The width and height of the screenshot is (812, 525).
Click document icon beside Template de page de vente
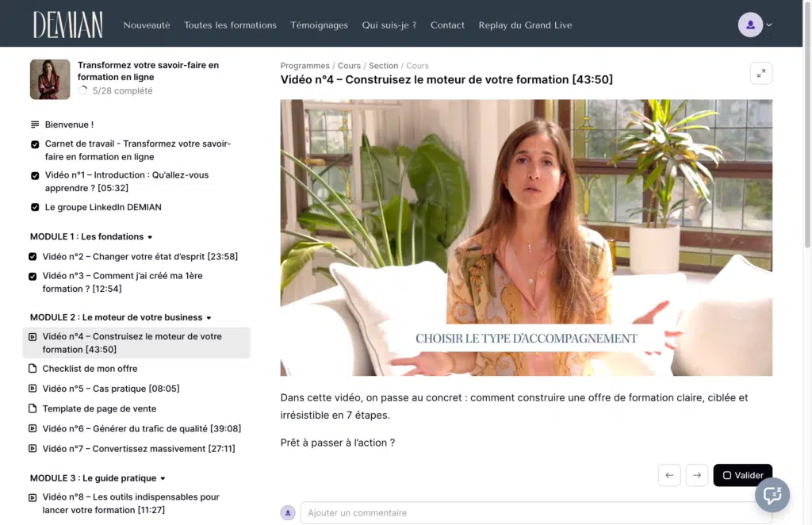33,408
